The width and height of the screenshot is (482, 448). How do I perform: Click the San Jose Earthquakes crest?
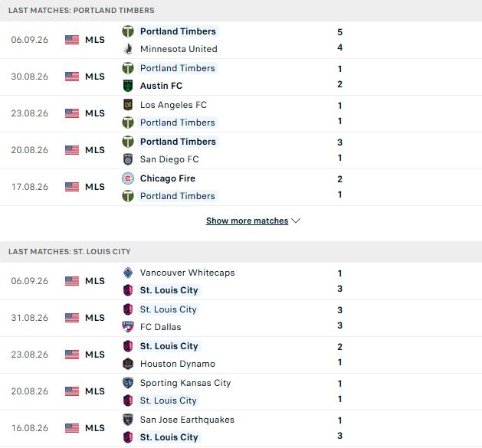[128, 420]
